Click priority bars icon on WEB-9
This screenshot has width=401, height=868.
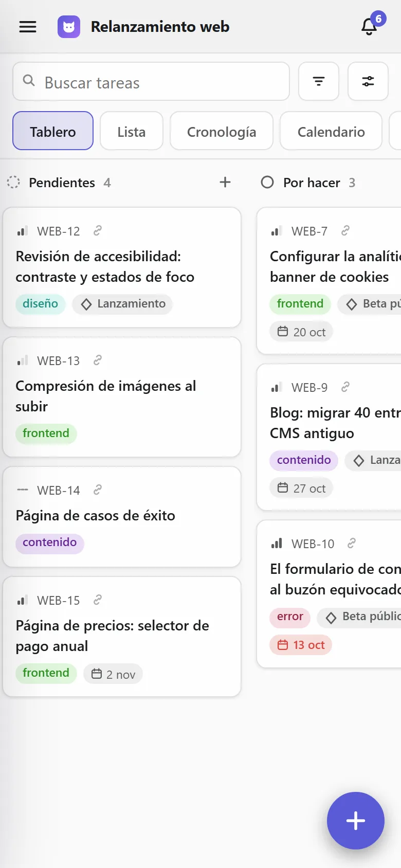pyautogui.click(x=277, y=387)
